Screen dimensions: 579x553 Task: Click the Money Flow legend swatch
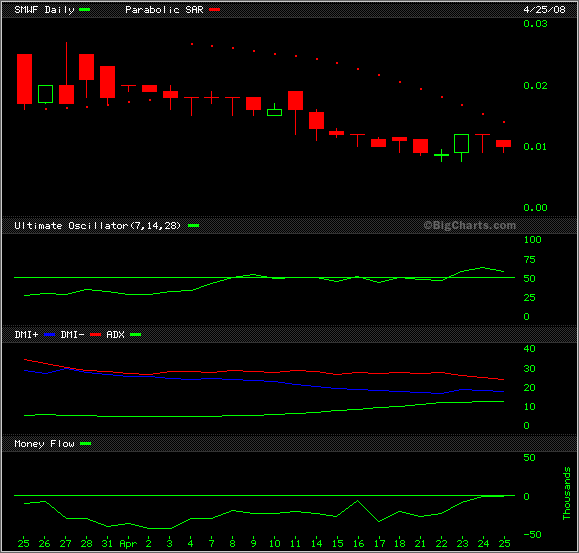pyautogui.click(x=85, y=444)
